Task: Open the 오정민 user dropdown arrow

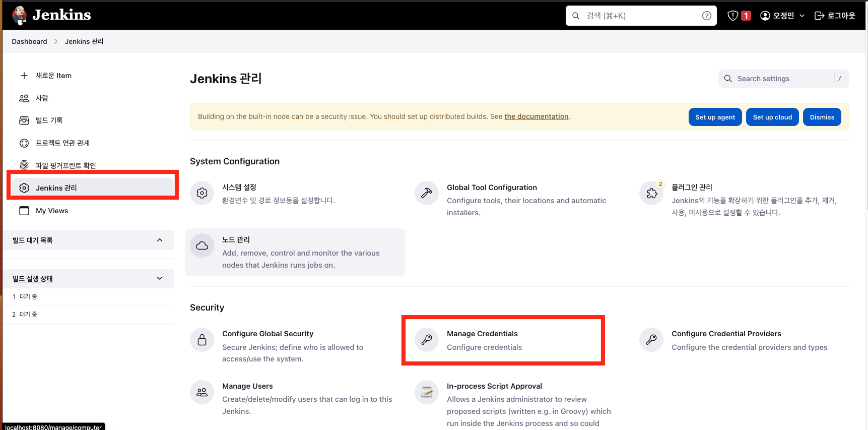Action: [802, 16]
